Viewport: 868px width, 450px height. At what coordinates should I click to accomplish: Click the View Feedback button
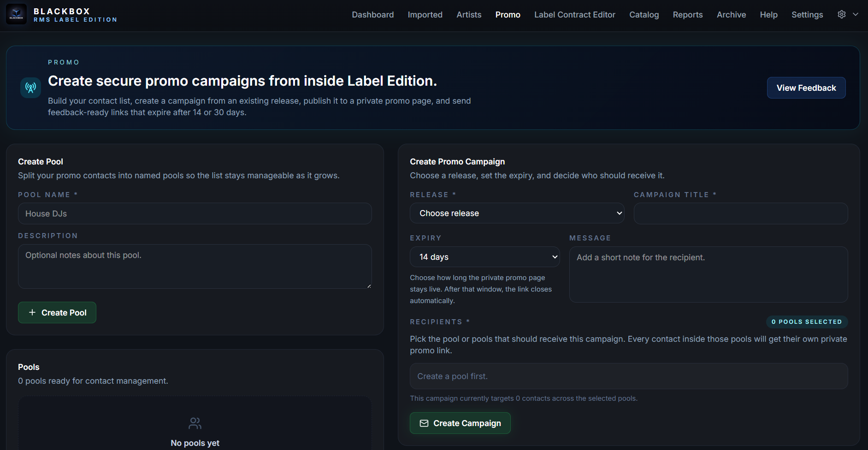tap(806, 88)
